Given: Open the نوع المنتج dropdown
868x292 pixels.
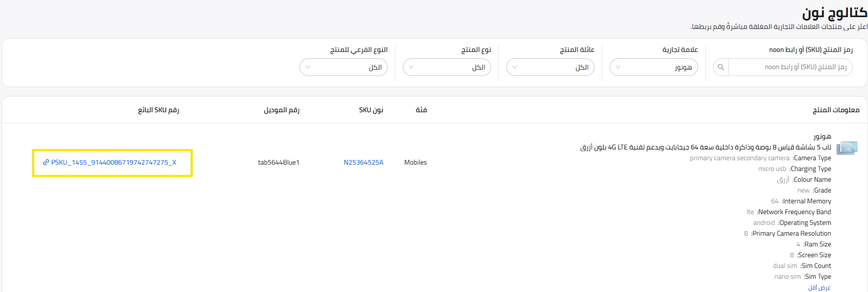Looking at the screenshot, I should [x=446, y=67].
